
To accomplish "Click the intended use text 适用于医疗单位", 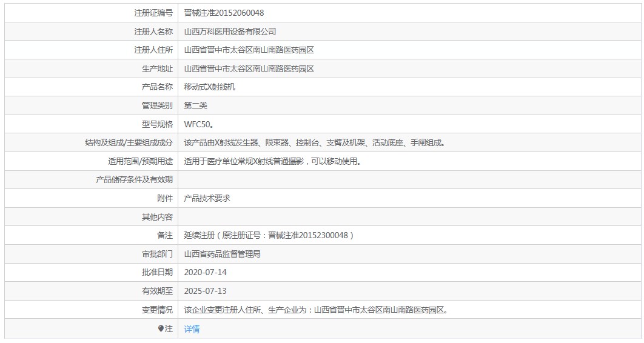I will click(273, 161).
